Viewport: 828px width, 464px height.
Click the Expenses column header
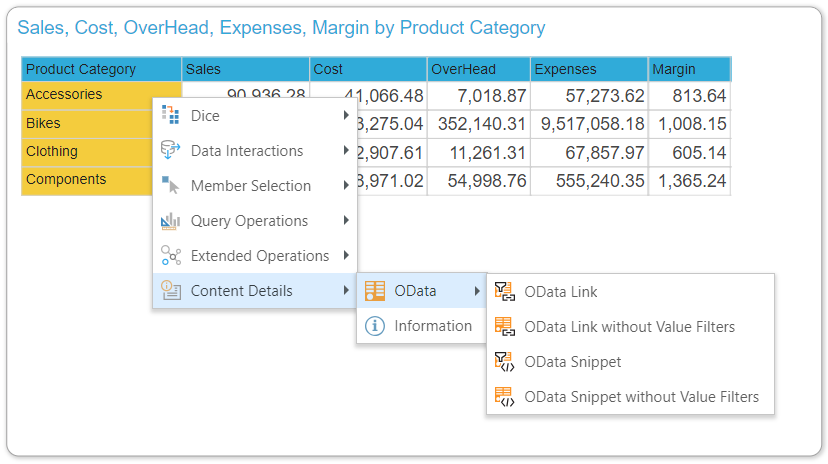pos(588,69)
